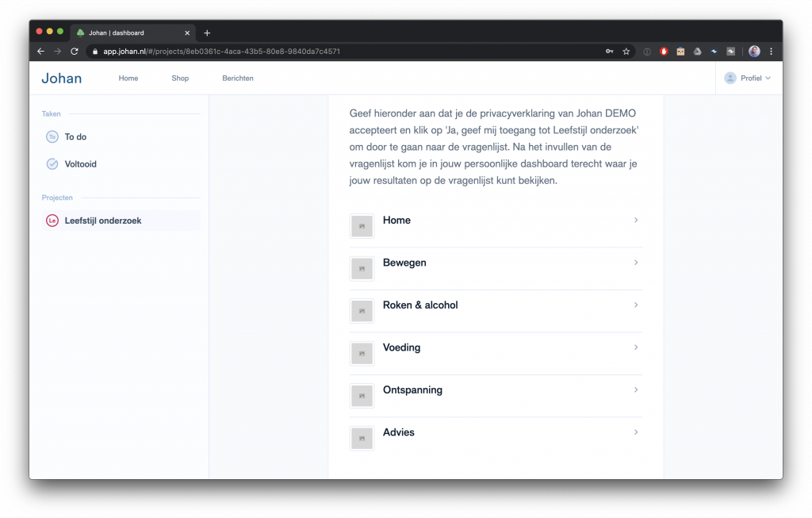The image size is (812, 518).
Task: Expand the Home row chevron
Action: 636,221
